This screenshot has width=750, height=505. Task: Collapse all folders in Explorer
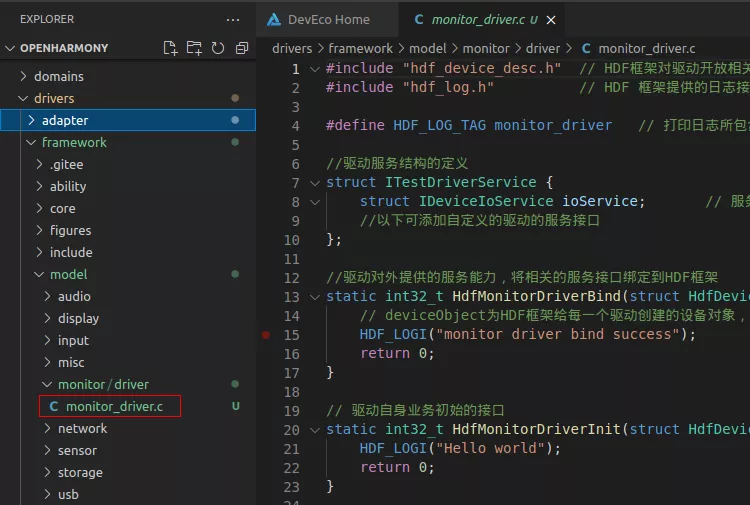tap(242, 48)
